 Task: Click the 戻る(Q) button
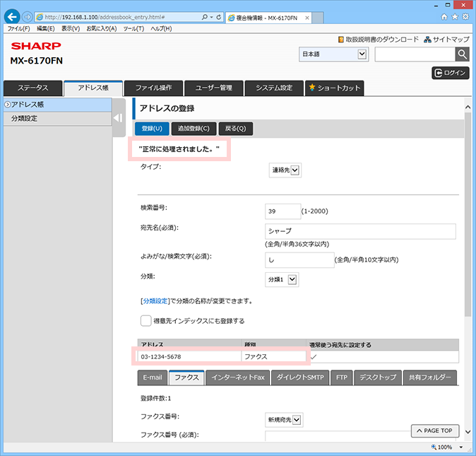coord(236,129)
